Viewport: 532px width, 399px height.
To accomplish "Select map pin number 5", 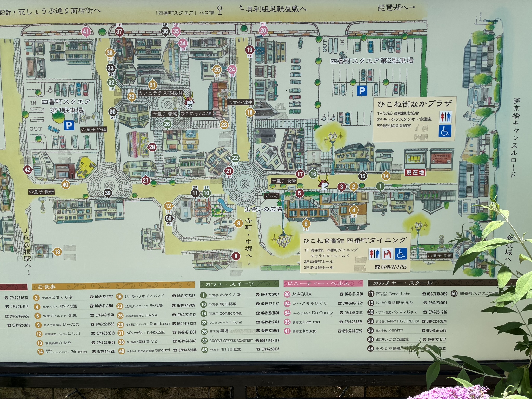I will coord(300,193).
